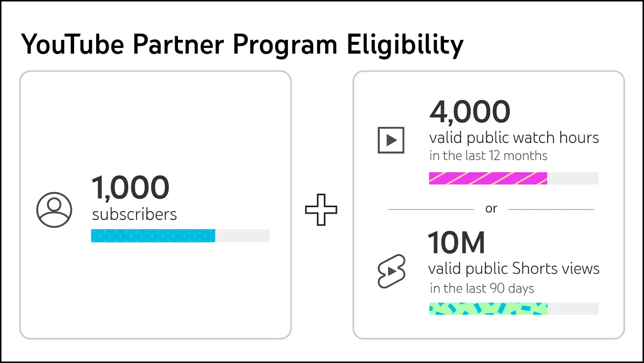The height and width of the screenshot is (363, 644).
Task: Click the "YouTube Partner Program Eligibility" heading
Action: click(242, 44)
